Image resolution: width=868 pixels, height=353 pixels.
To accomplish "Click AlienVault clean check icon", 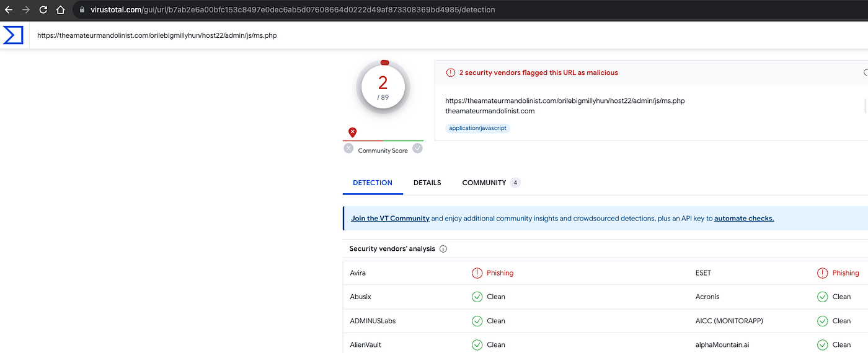I will pos(477,345).
